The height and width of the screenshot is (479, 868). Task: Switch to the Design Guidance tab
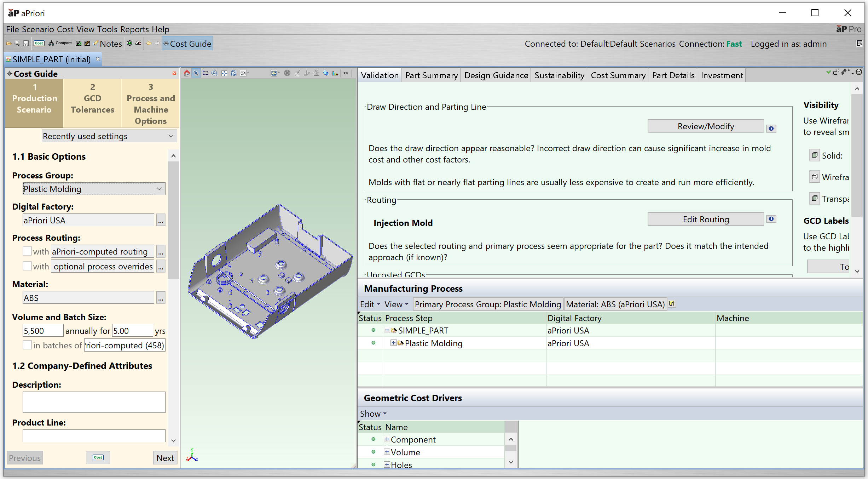pos(496,75)
